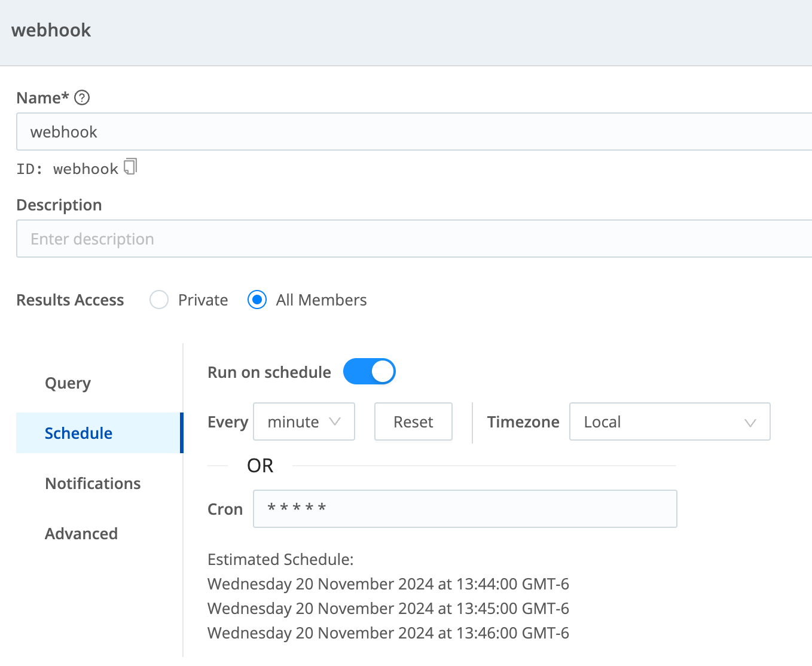Select the Schedule tab

pyautogui.click(x=79, y=433)
